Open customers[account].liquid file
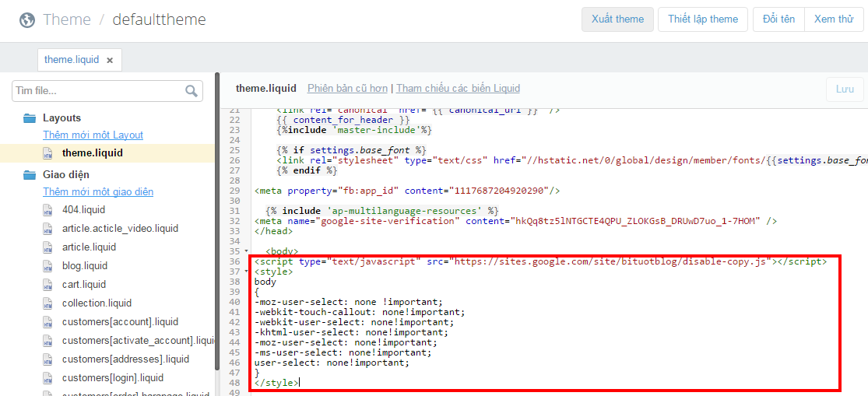868x396 pixels. [120, 322]
